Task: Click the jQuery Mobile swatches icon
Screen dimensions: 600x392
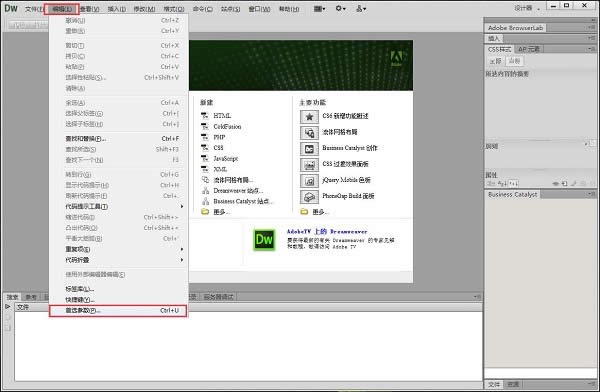Action: pyautogui.click(x=309, y=181)
